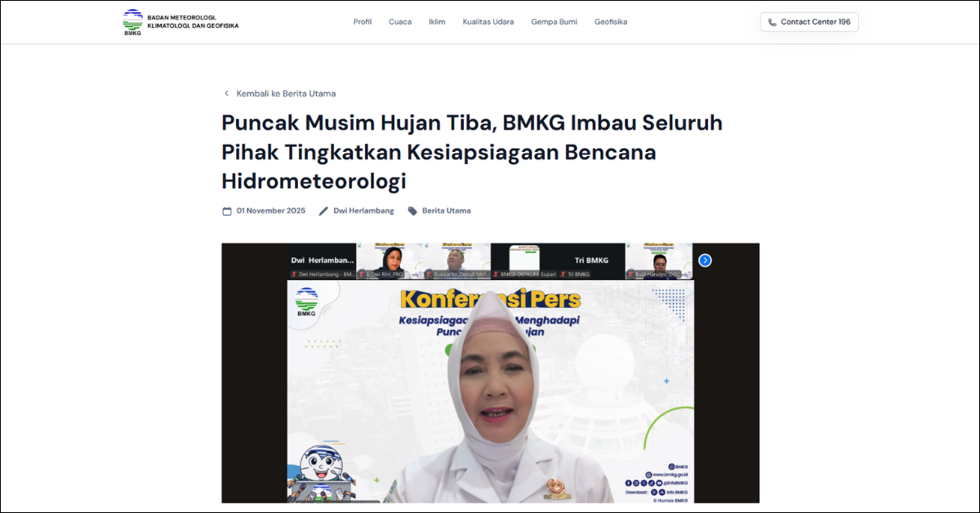The image size is (980, 513).
Task: Open the Cuaca menu
Action: [x=400, y=22]
